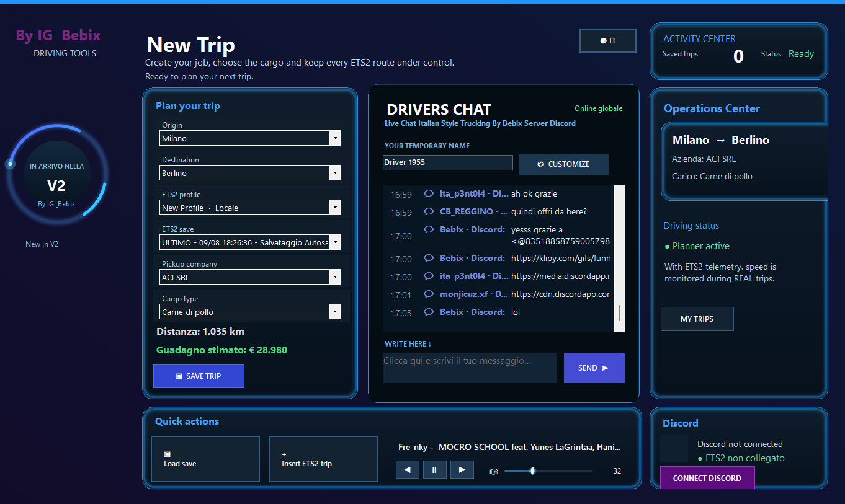
Task: Click the chat bubble icon beside "ah ok grazie"
Action: coord(428,193)
